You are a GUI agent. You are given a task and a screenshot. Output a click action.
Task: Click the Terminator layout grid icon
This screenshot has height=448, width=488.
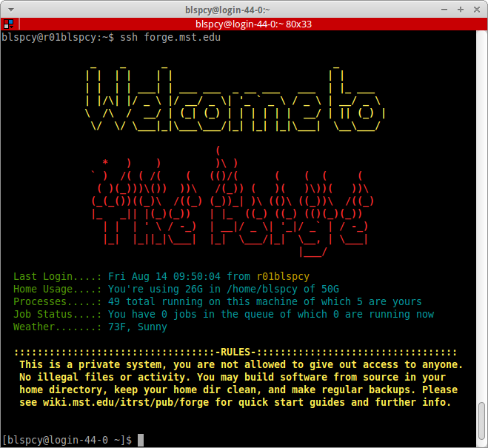[x=9, y=24]
